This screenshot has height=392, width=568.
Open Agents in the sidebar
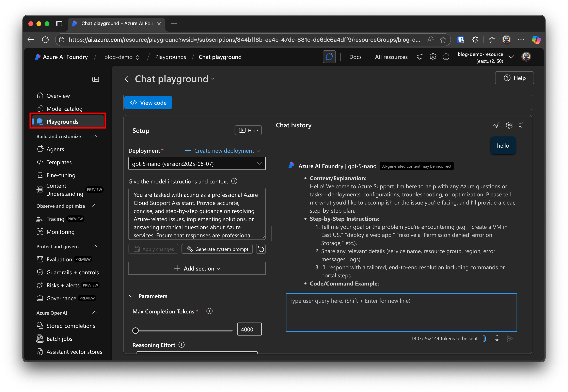[55, 149]
